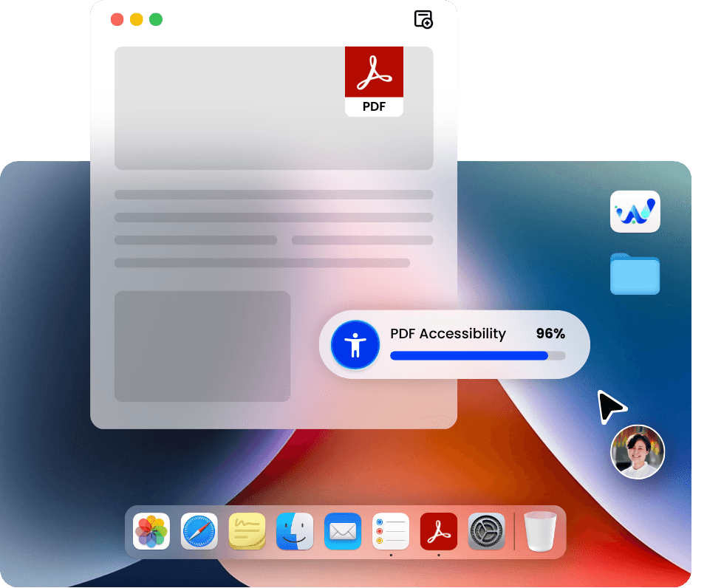Open Mail app in the dock
The height and width of the screenshot is (588, 707).
(x=343, y=531)
